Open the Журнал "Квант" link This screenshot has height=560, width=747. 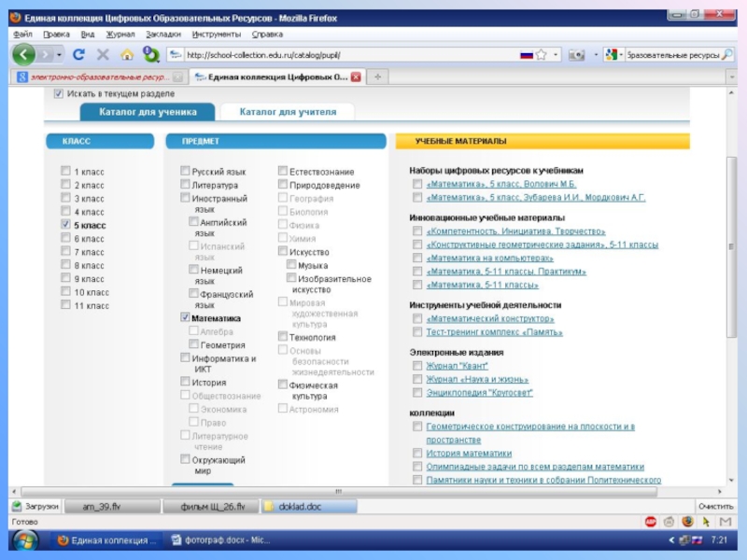tap(457, 366)
